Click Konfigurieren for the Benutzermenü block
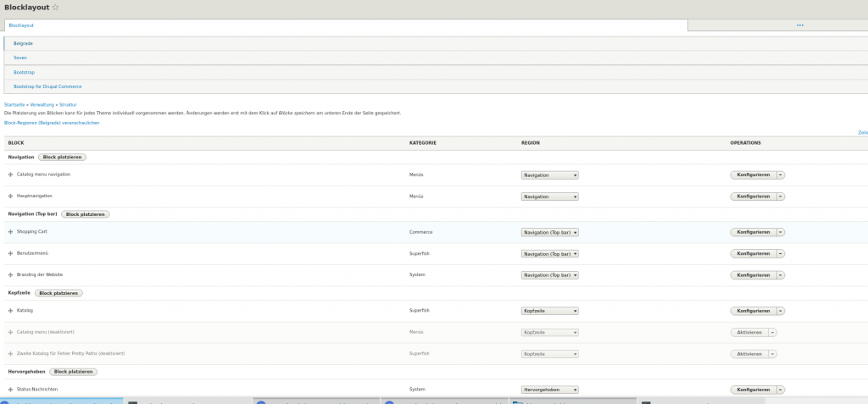Image resolution: width=868 pixels, height=404 pixels. point(753,253)
